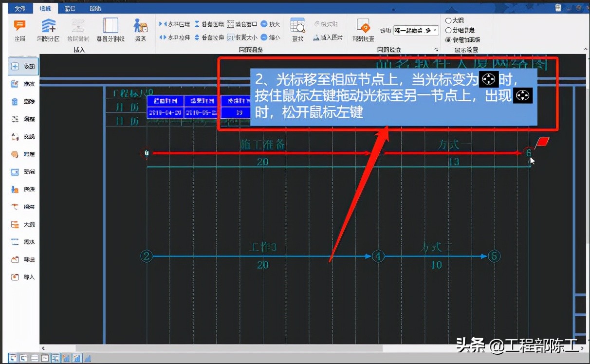Click the stacked-layers-plus network partition icon
590x364 pixels.
pos(48,25)
